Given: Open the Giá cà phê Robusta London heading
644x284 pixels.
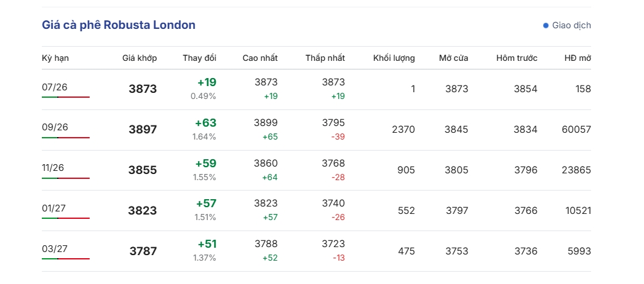Looking at the screenshot, I should coord(119,25).
